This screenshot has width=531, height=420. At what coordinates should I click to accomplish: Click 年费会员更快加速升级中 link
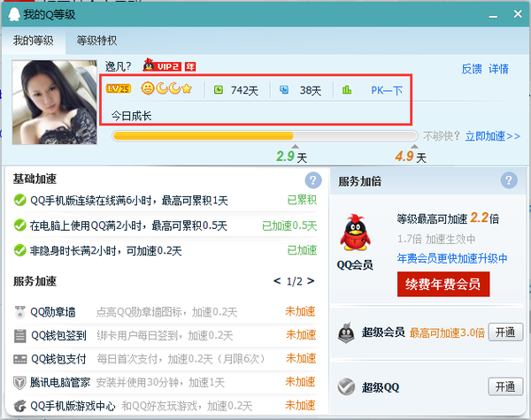pyautogui.click(x=452, y=258)
